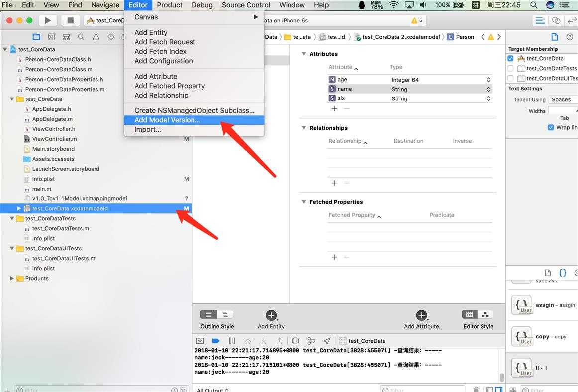Image resolution: width=578 pixels, height=392 pixels.
Task: Open the All Output popup
Action: 213,390
